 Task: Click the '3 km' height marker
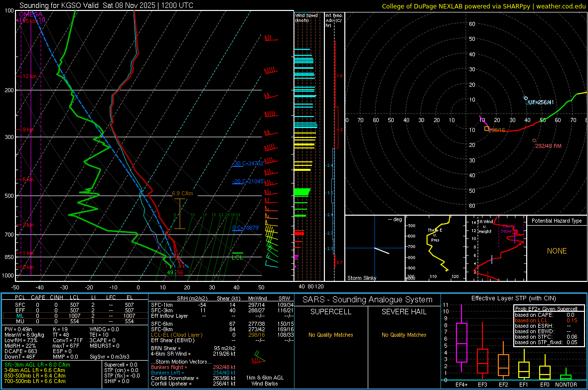pyautogui.click(x=28, y=225)
